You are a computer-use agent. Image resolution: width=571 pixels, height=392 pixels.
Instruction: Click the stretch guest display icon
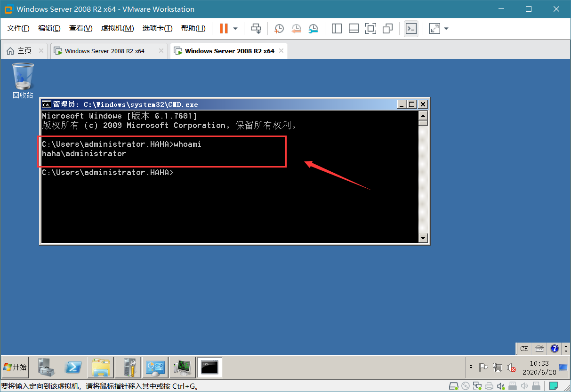tap(434, 29)
